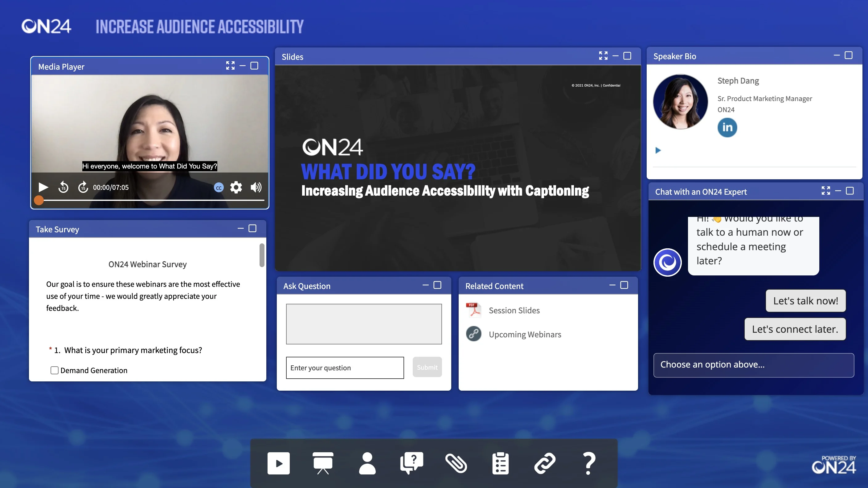
Task: Click the slide preview in the Slides panel
Action: point(458,168)
